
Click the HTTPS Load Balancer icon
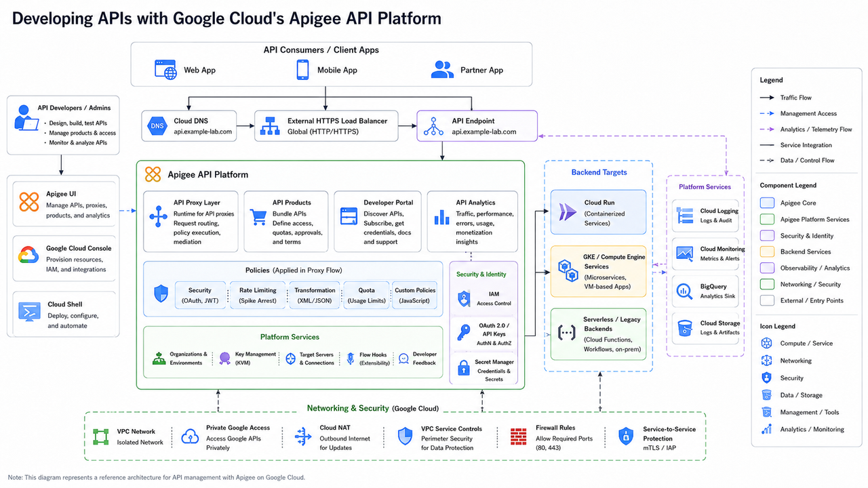(271, 126)
